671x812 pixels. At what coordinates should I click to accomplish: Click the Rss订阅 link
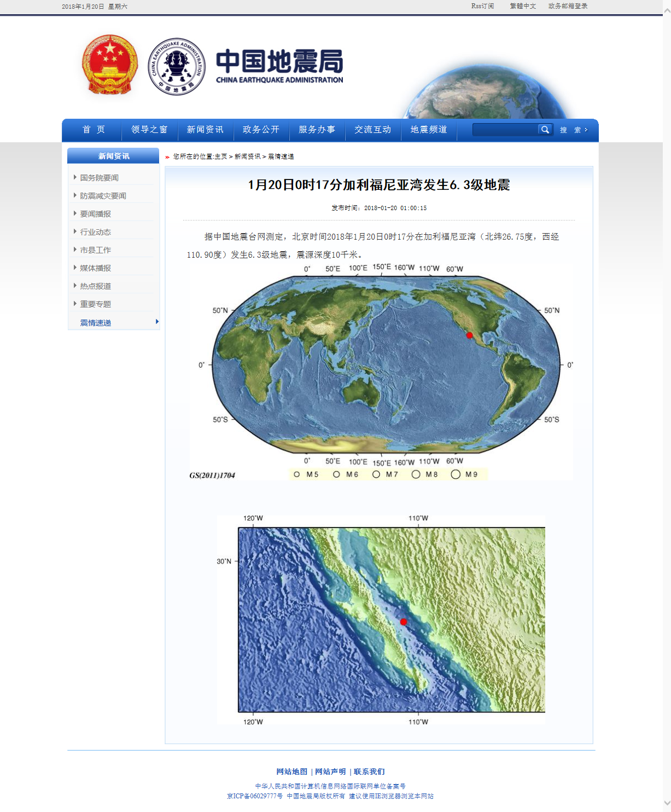[482, 6]
